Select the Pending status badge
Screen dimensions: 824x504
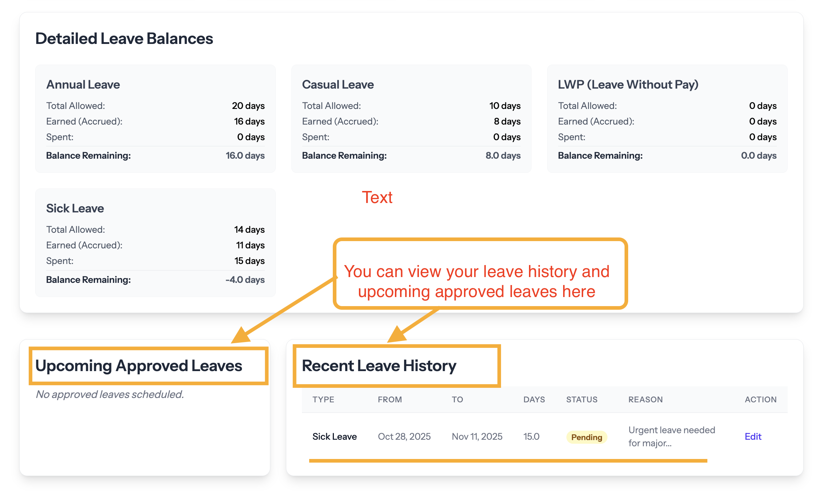(x=586, y=437)
